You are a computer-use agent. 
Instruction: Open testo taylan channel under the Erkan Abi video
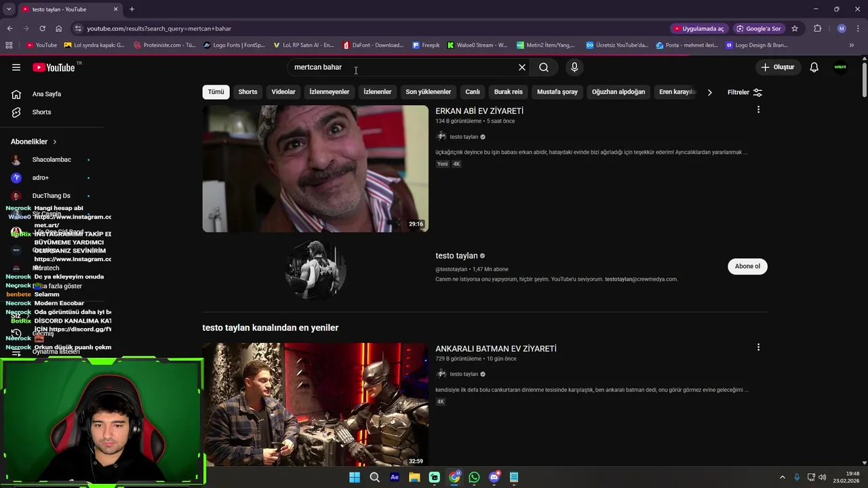click(464, 137)
